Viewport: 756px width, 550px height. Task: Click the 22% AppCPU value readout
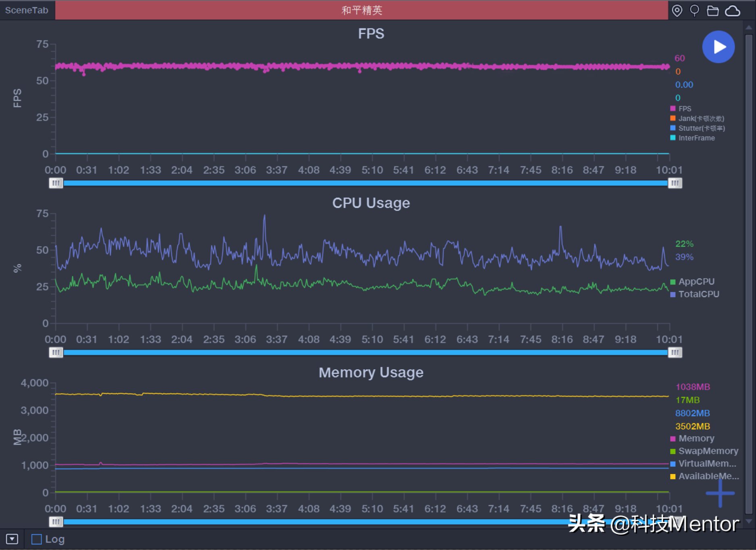[684, 244]
